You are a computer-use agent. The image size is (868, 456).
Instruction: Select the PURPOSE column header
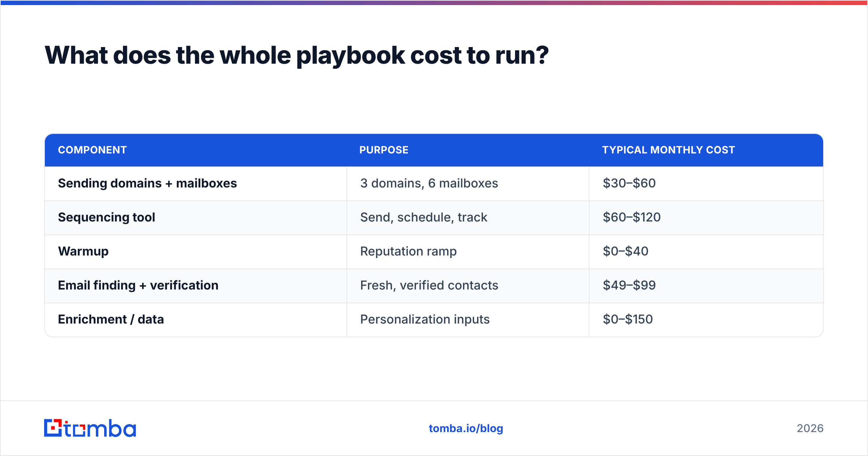(x=468, y=150)
